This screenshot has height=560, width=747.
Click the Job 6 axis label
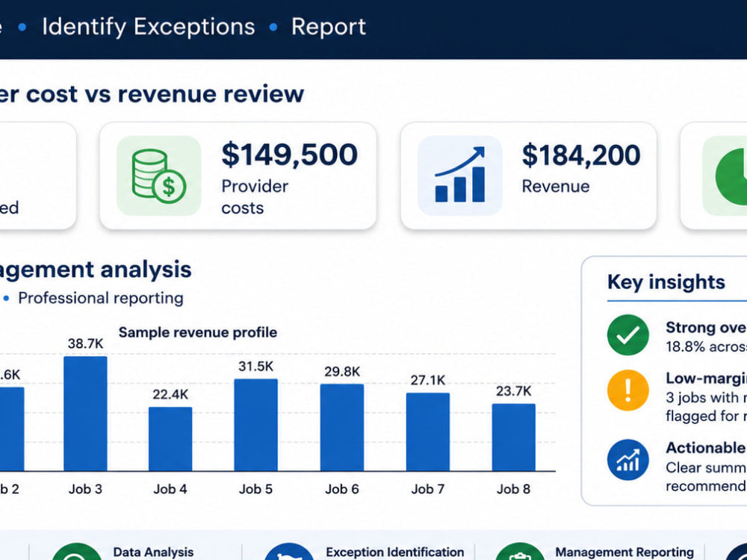342,489
